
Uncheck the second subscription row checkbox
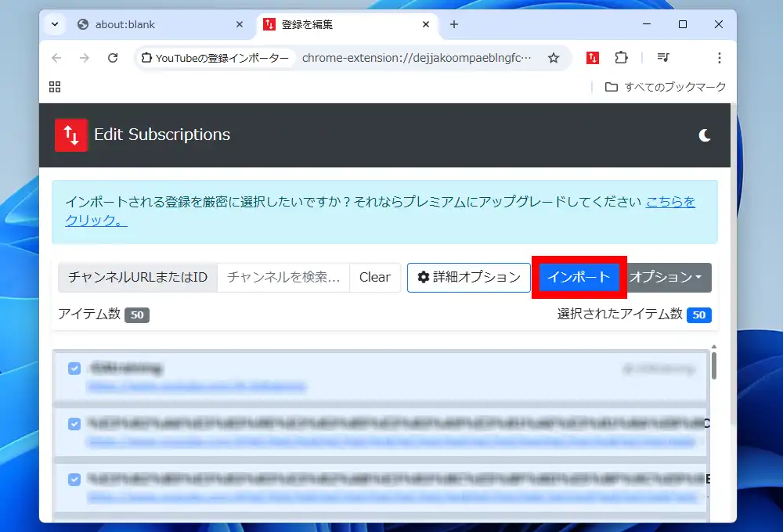(x=74, y=424)
